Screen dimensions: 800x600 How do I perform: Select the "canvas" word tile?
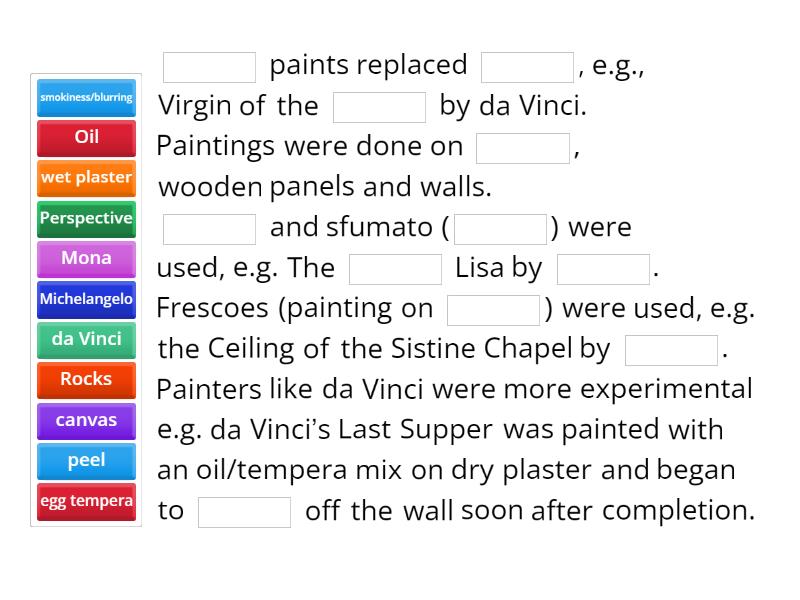(85, 421)
